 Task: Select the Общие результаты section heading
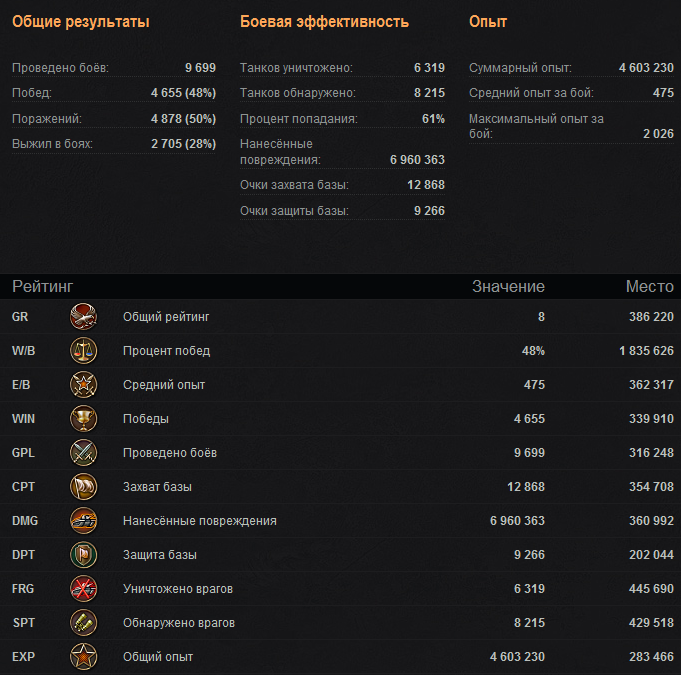pyautogui.click(x=81, y=22)
